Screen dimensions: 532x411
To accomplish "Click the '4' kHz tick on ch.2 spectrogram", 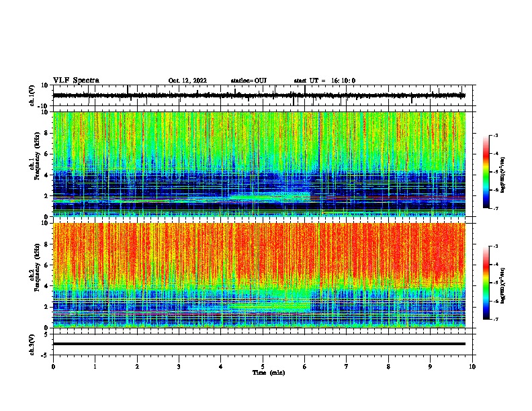I will [x=46, y=286].
